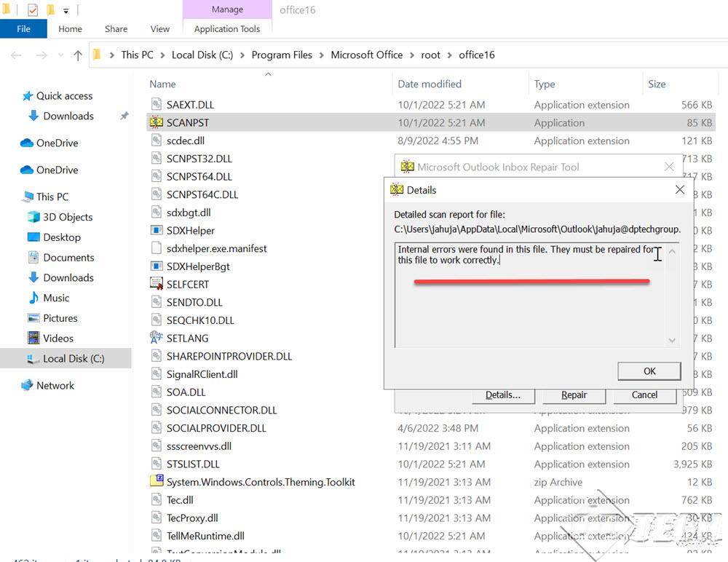Click the SETLANG file icon
Viewport: 728px width, 562px height.
157,338
